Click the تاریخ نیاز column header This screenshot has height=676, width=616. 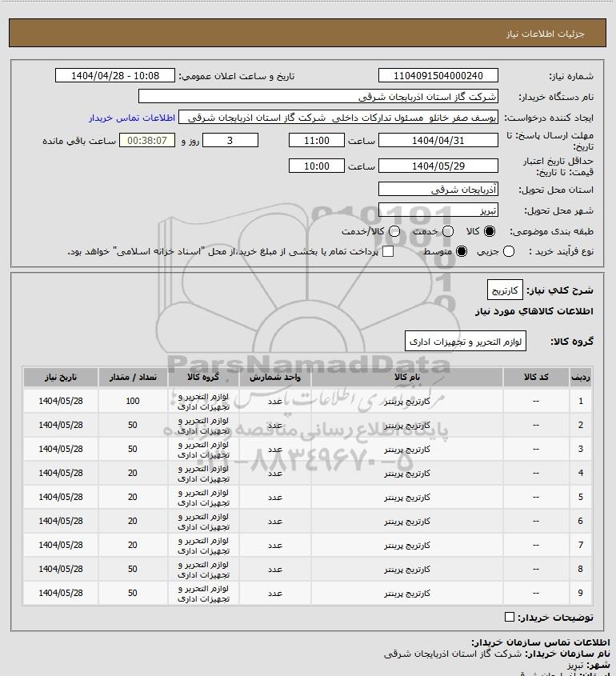click(x=60, y=378)
